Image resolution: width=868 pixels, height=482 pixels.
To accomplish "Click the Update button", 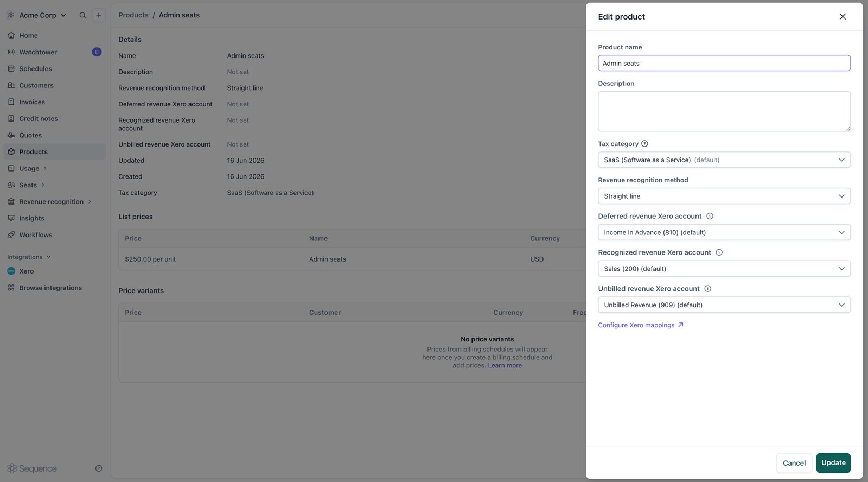I will pos(833,463).
